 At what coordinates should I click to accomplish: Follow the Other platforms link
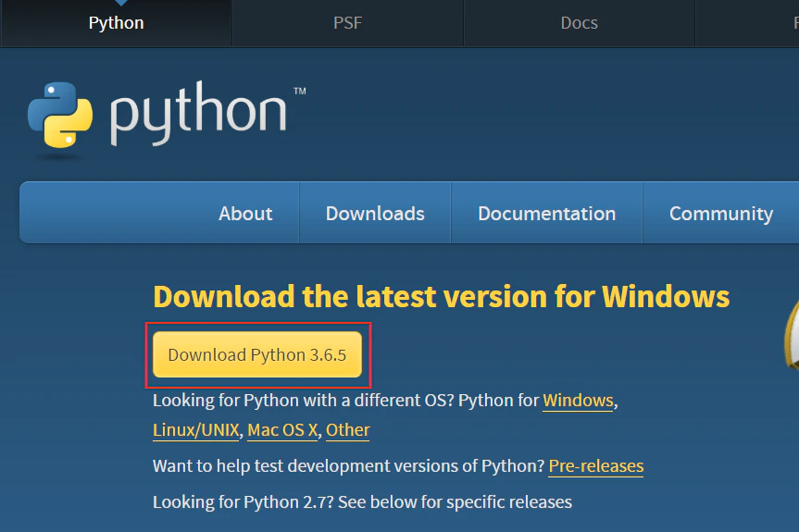pos(347,429)
